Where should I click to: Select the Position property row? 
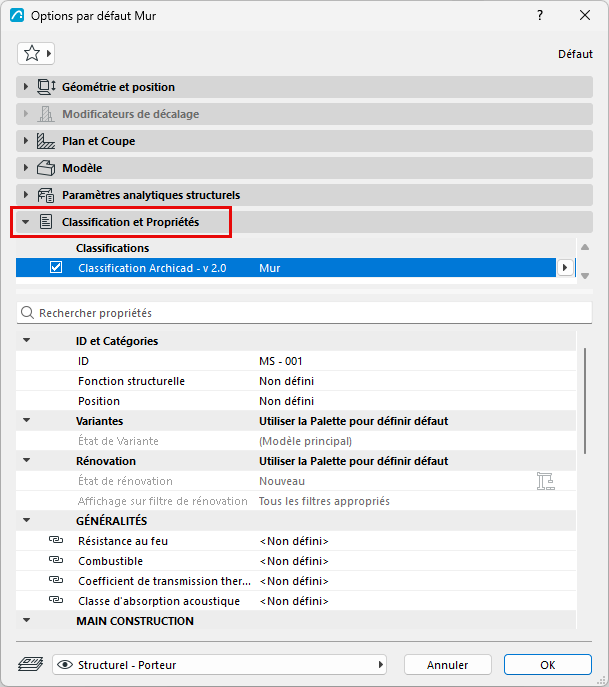(x=296, y=401)
